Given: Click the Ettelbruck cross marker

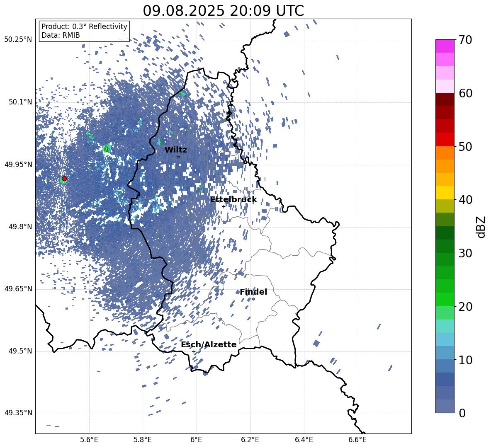Looking at the screenshot, I should pos(224,206).
